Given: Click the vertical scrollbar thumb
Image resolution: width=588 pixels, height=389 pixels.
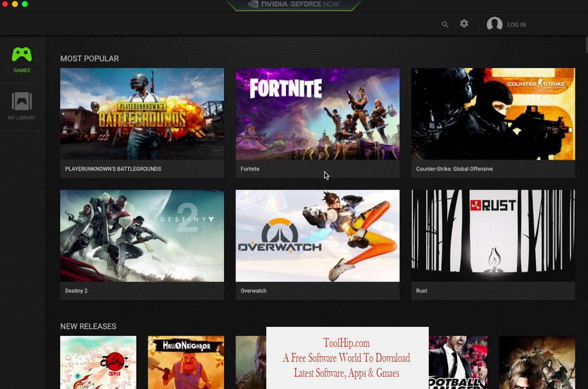Looking at the screenshot, I should click(x=586, y=45).
